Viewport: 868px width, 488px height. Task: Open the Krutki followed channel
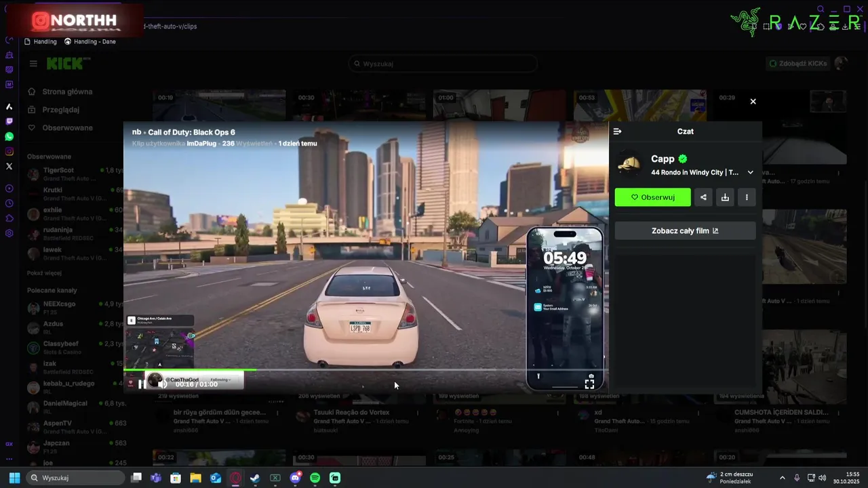click(75, 194)
